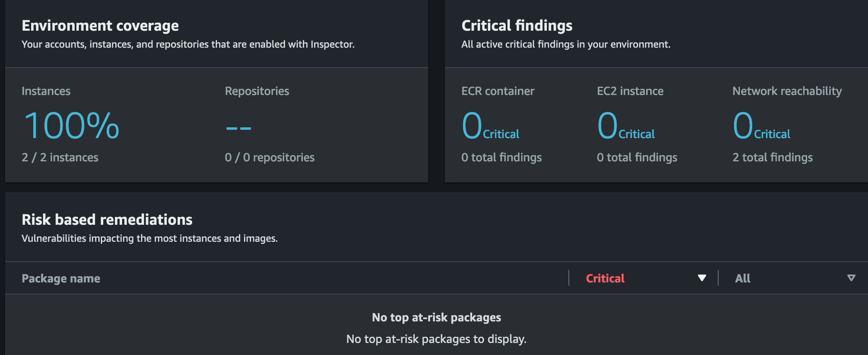This screenshot has width=868, height=355.
Task: Click the Network reachability label
Action: click(787, 91)
